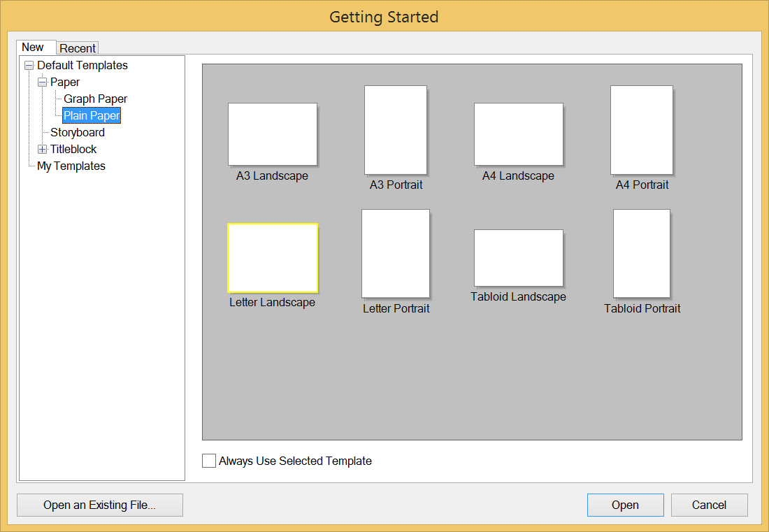Choose the A4 Landscape template thumbnail
This screenshot has width=769, height=532.
click(519, 134)
